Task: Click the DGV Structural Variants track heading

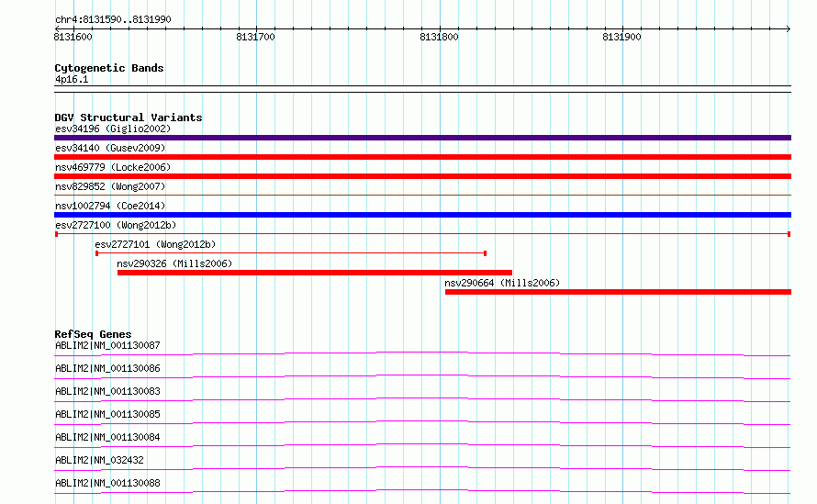Action: tap(129, 118)
